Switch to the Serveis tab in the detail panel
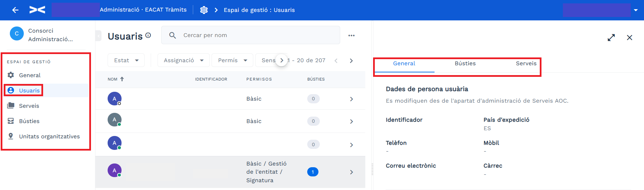 [526, 64]
